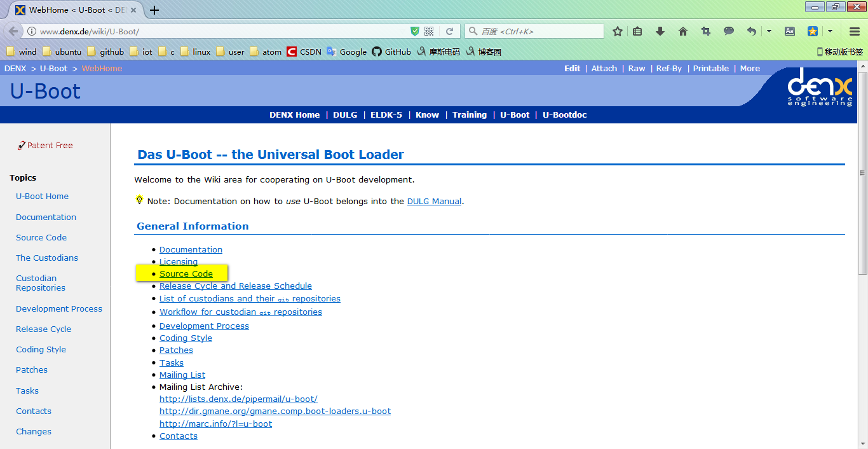Go back with the browser back arrow
Screen dimensions: 868x449
13,31
